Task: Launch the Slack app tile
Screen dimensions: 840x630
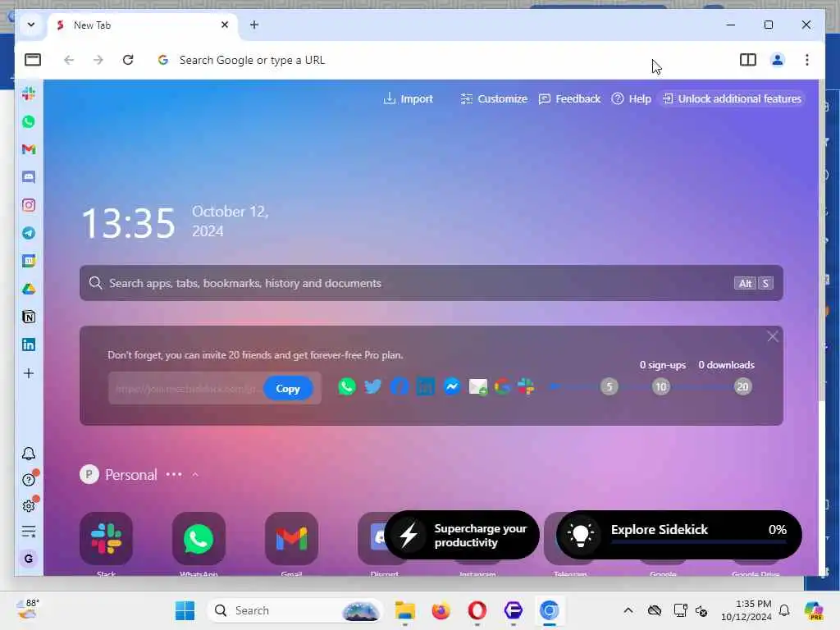Action: tap(106, 539)
